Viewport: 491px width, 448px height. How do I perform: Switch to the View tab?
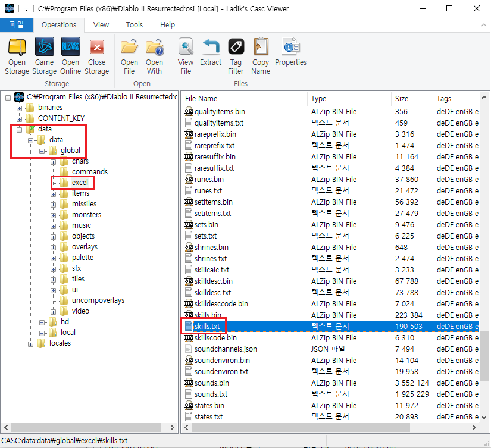[x=101, y=25]
